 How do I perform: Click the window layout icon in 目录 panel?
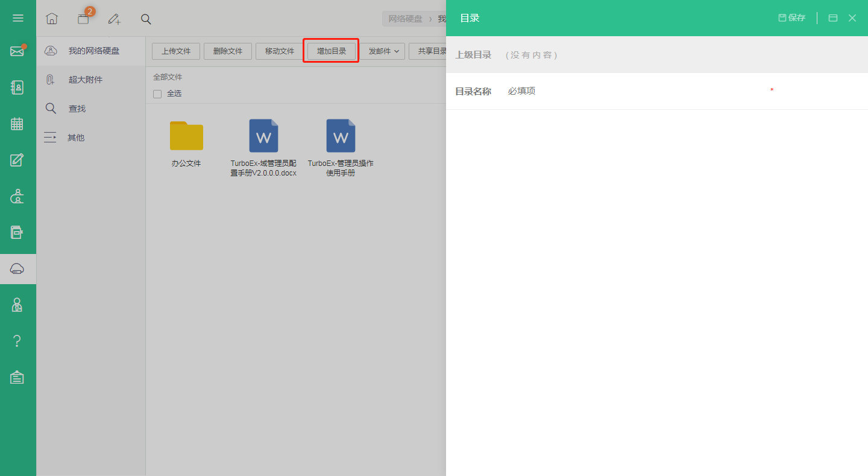coord(833,18)
